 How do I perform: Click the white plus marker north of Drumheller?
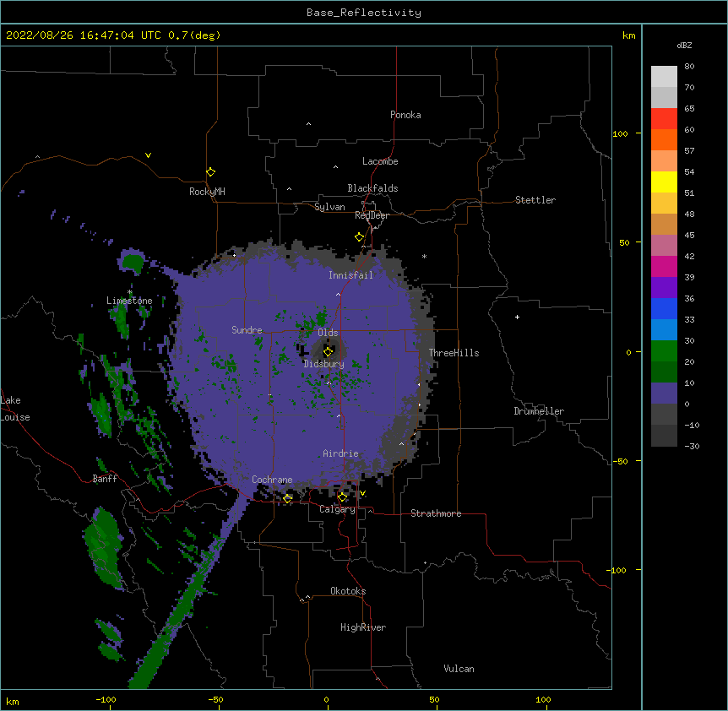pyautogui.click(x=517, y=317)
